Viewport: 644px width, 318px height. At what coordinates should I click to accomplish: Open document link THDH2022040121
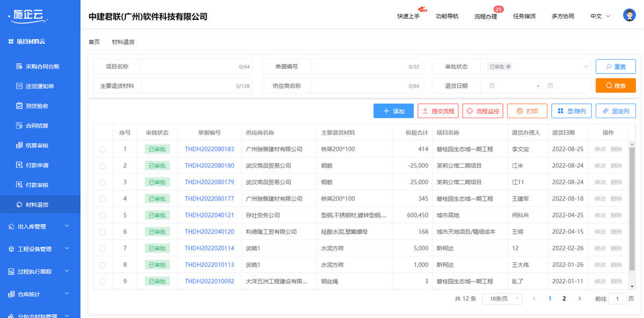point(209,215)
